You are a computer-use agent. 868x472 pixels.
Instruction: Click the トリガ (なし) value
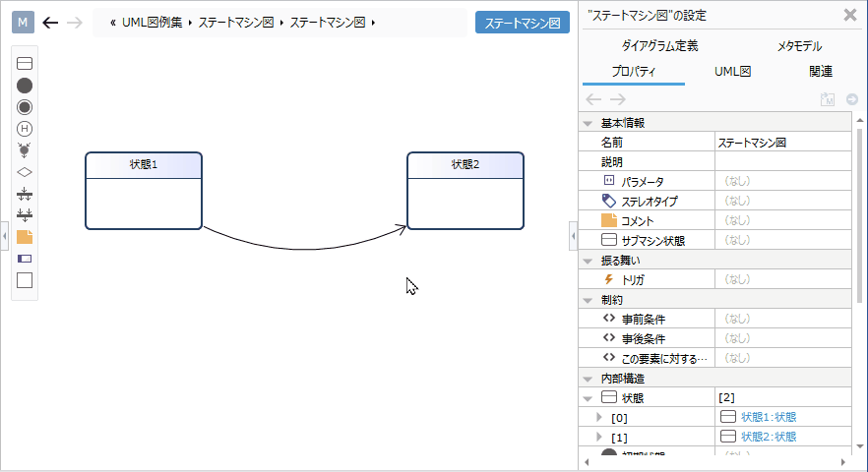737,279
